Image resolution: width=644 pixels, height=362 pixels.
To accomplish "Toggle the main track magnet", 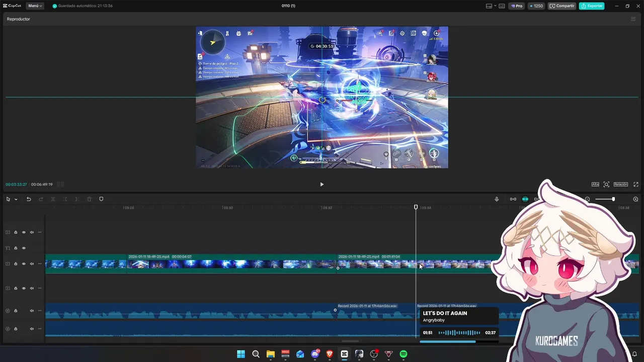I will (x=513, y=199).
